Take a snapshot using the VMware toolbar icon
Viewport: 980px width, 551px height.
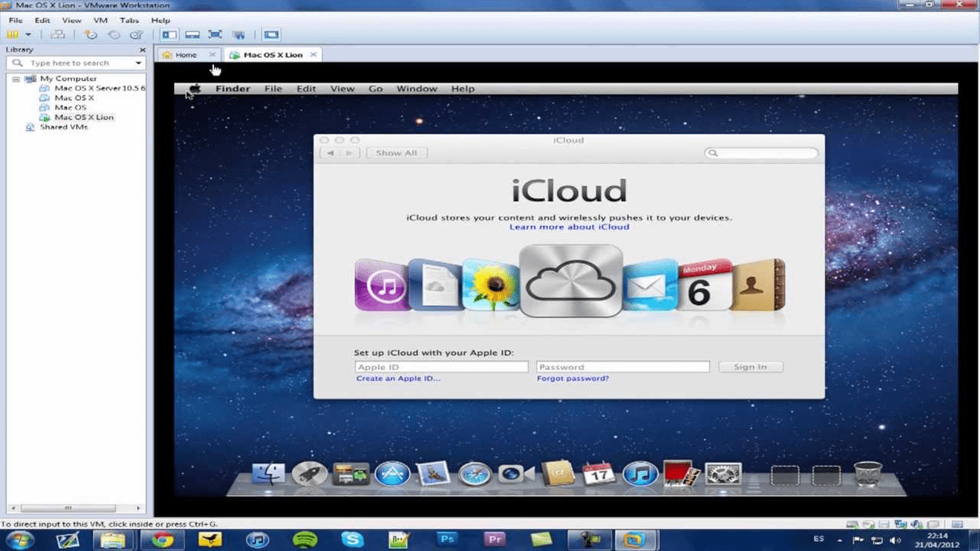click(92, 34)
